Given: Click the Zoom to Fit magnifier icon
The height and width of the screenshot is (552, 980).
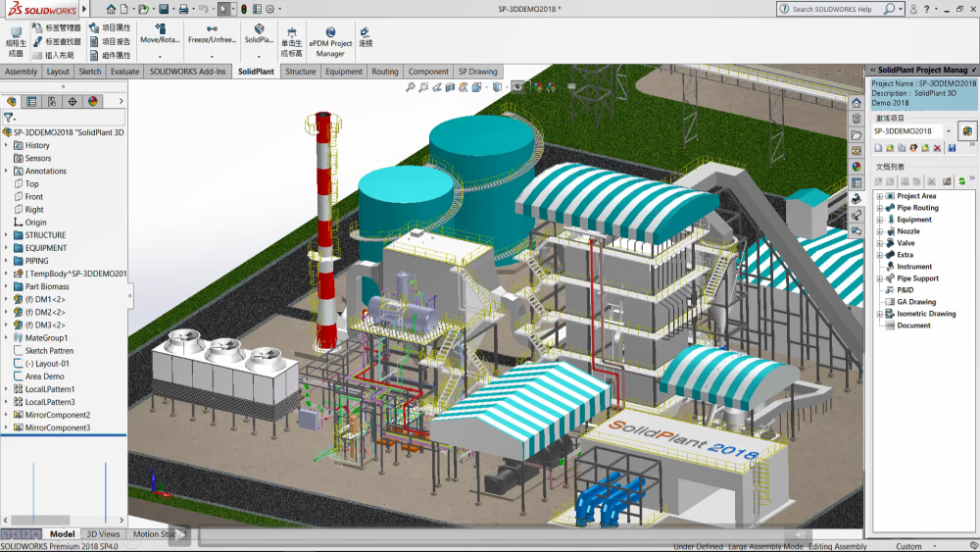Looking at the screenshot, I should click(x=410, y=87).
